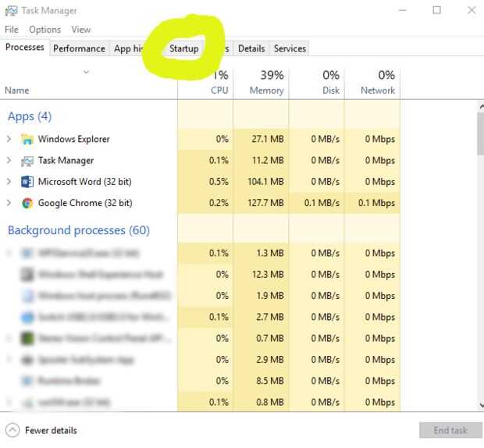Open the Options menu
Screen dimensions: 484x448
tap(45, 30)
